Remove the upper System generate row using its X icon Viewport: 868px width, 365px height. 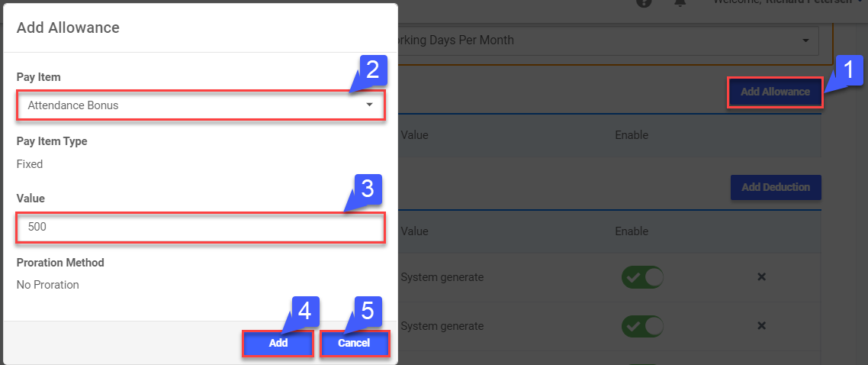coord(761,277)
